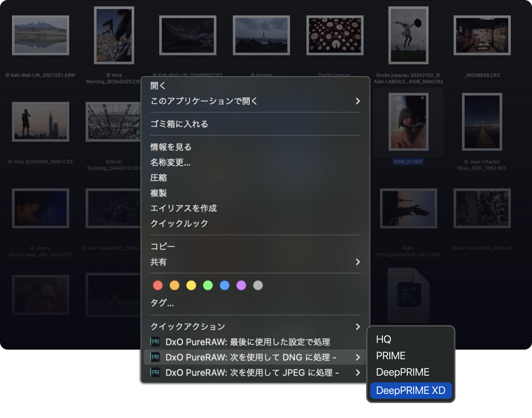Screen dimensions: 532x418
Task: Select red-and-white circles pattern thumbnail
Action: point(335,35)
